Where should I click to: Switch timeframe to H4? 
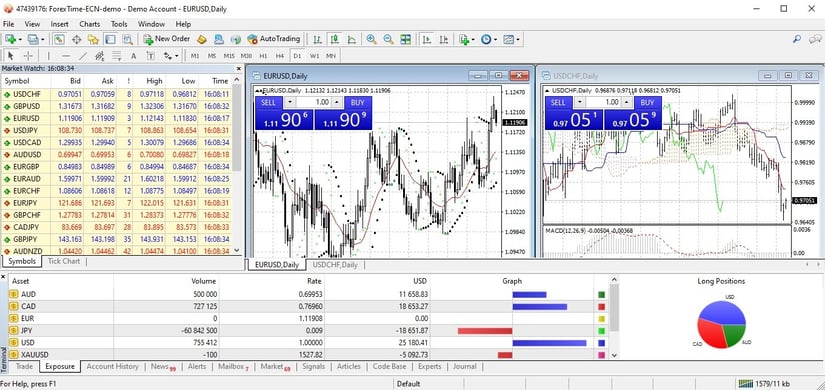coord(280,55)
